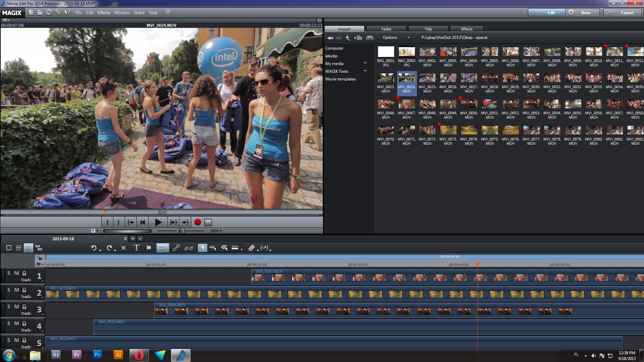Lock track 5
This screenshot has height=362, width=644.
click(24, 340)
